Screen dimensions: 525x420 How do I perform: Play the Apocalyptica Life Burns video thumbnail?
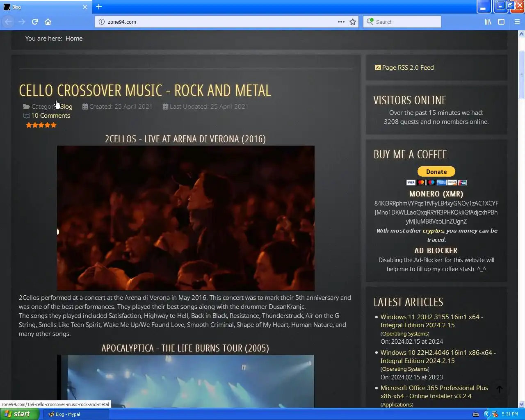point(185,381)
